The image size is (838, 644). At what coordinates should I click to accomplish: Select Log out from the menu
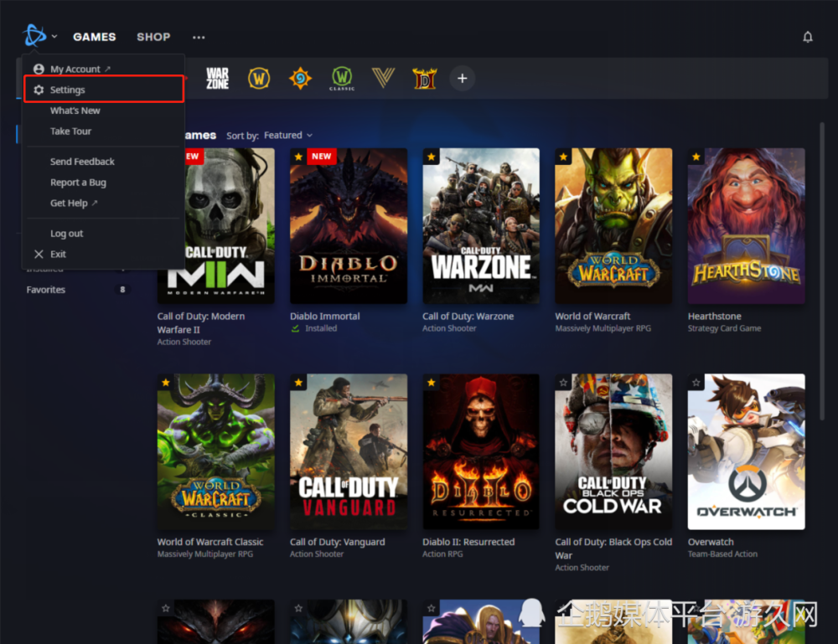click(67, 234)
